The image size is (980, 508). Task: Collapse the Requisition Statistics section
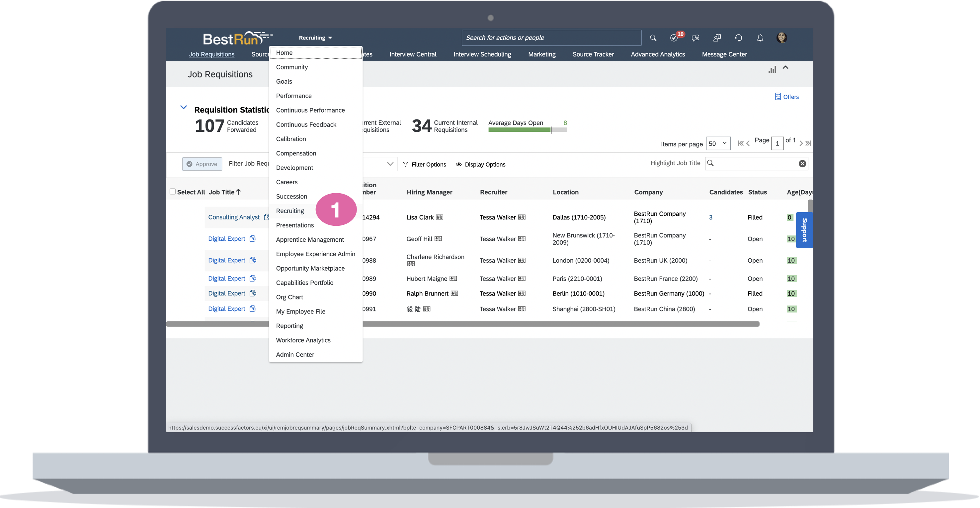tap(183, 107)
